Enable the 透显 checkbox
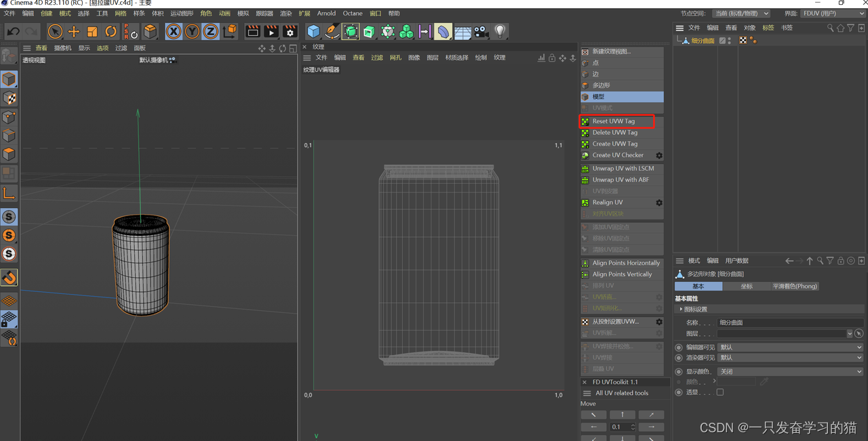Image resolution: width=868 pixels, height=441 pixels. tap(719, 392)
